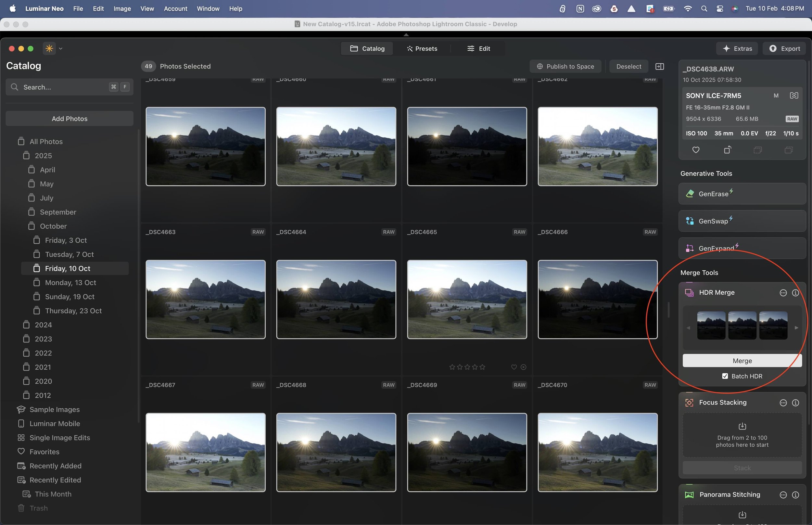Toggle reject flag under _DSC4665 thumbnail
Screen dimensions: 812x525
point(523,367)
